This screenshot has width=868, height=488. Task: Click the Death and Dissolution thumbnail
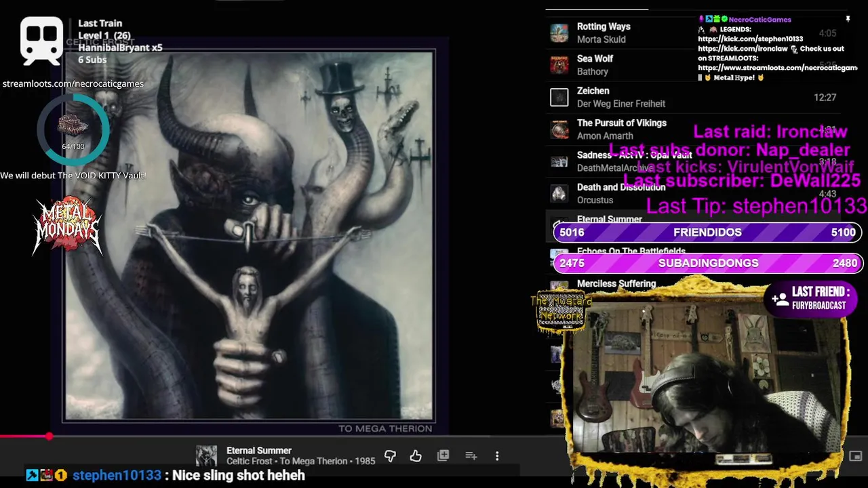(559, 194)
